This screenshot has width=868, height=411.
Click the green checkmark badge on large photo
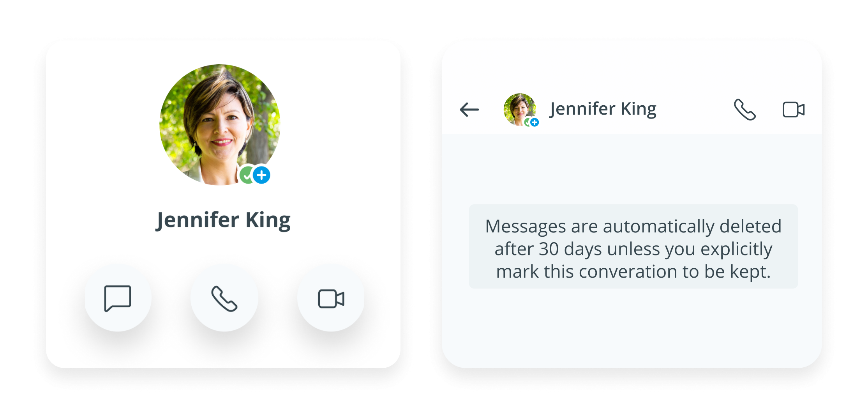[x=246, y=175]
